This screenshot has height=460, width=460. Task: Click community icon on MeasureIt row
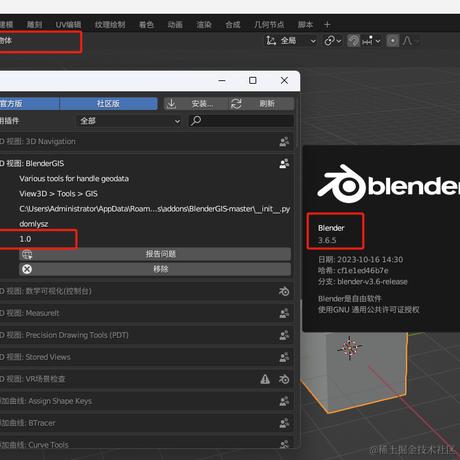point(284,313)
